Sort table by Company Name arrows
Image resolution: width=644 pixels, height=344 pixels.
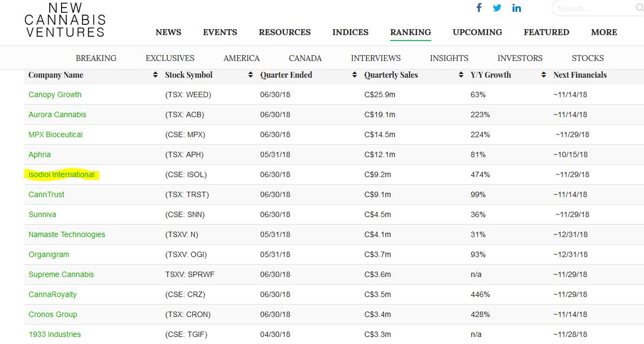tap(155, 75)
